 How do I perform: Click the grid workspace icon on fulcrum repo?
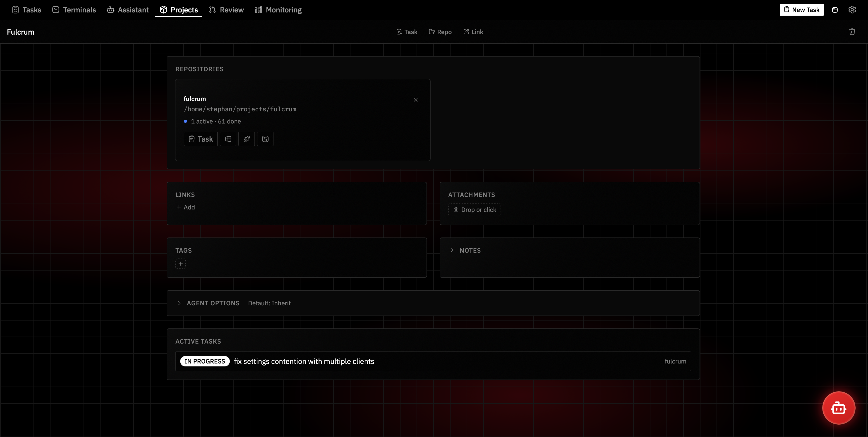(228, 139)
